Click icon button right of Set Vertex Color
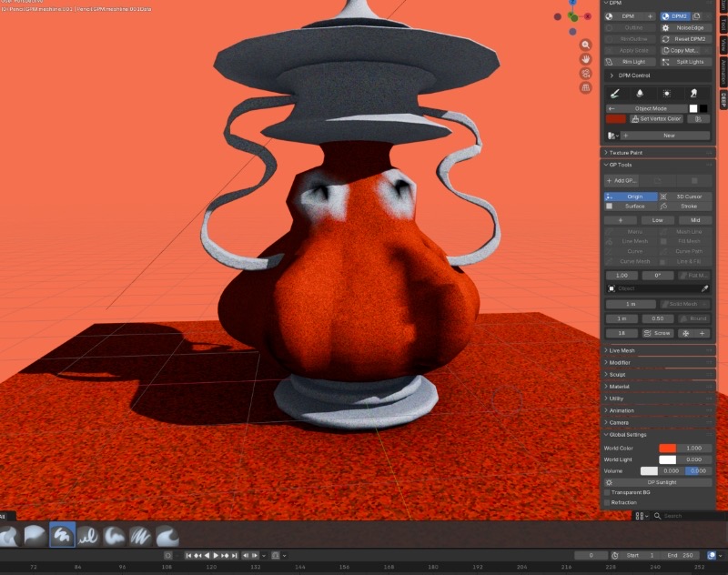728x575 pixels. click(698, 119)
